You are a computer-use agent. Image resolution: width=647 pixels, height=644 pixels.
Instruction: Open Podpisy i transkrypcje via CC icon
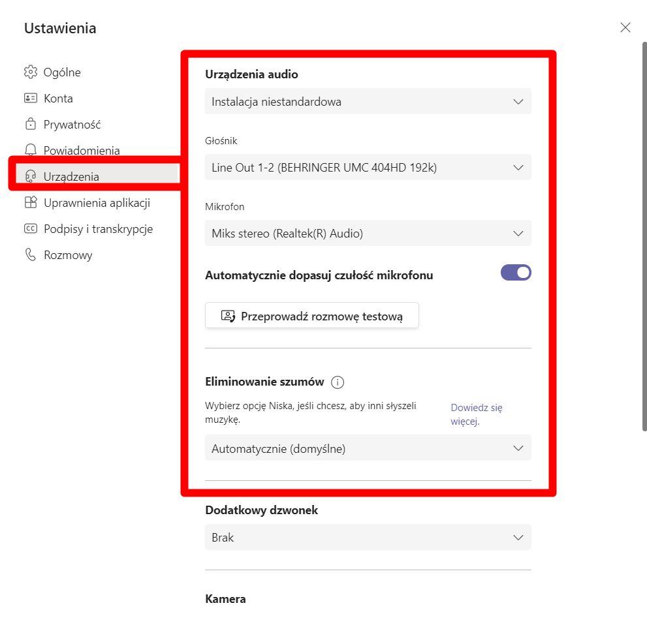point(31,228)
